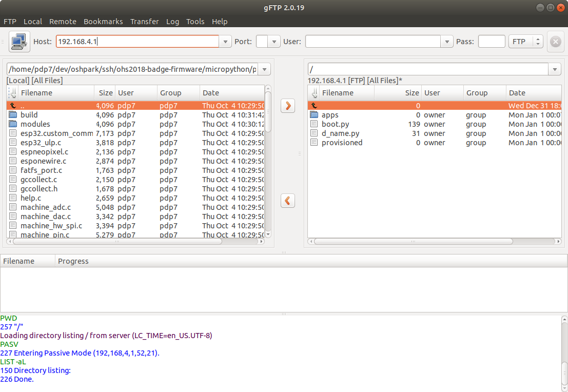
Task: Select the build folder icon in local list
Action: (13, 115)
